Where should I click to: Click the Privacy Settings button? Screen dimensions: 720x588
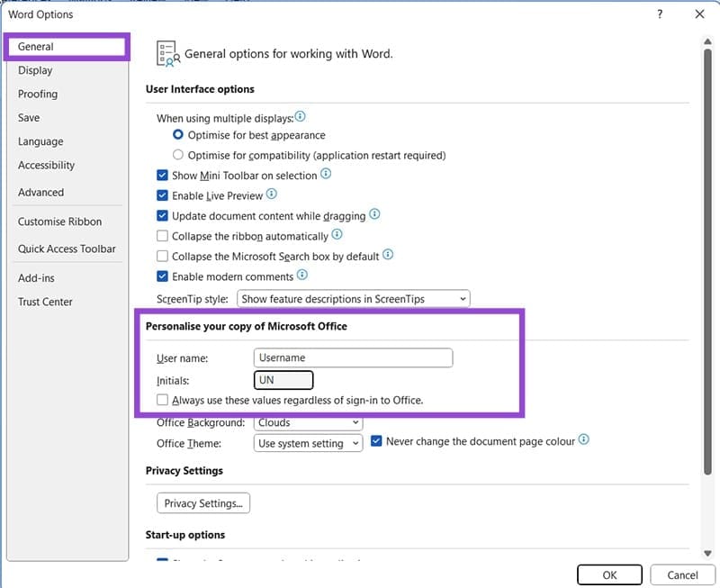point(203,503)
